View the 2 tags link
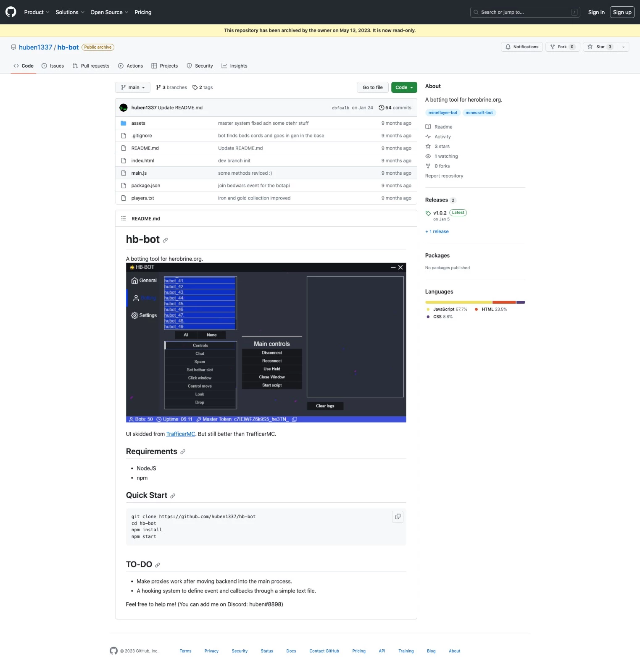This screenshot has width=640, height=672. pos(203,87)
